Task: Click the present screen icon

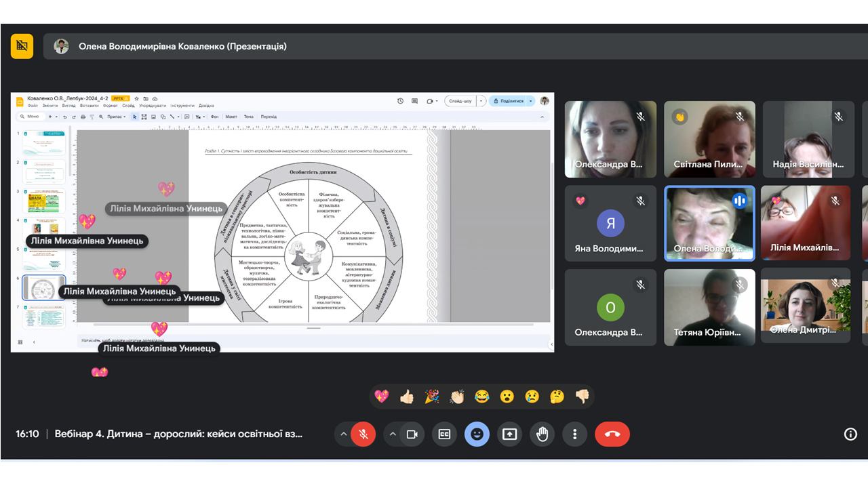Action: [x=509, y=434]
